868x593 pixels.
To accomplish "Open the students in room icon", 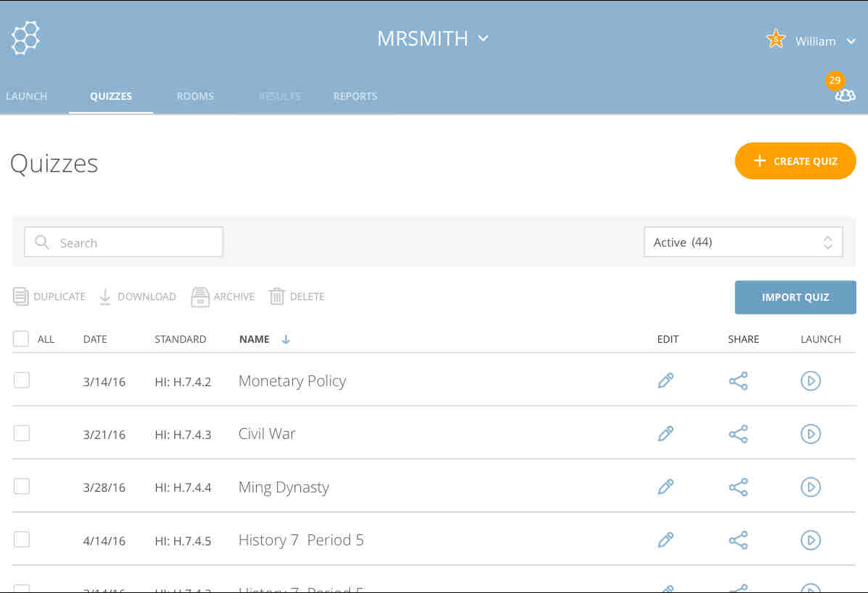I will pyautogui.click(x=844, y=95).
